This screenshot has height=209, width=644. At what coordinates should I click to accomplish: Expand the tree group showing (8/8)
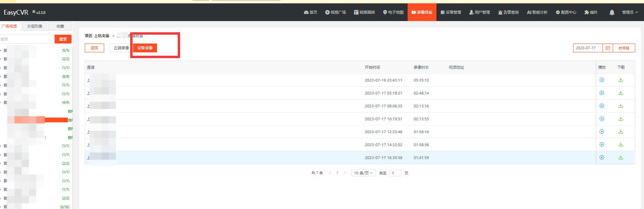(x=1, y=76)
